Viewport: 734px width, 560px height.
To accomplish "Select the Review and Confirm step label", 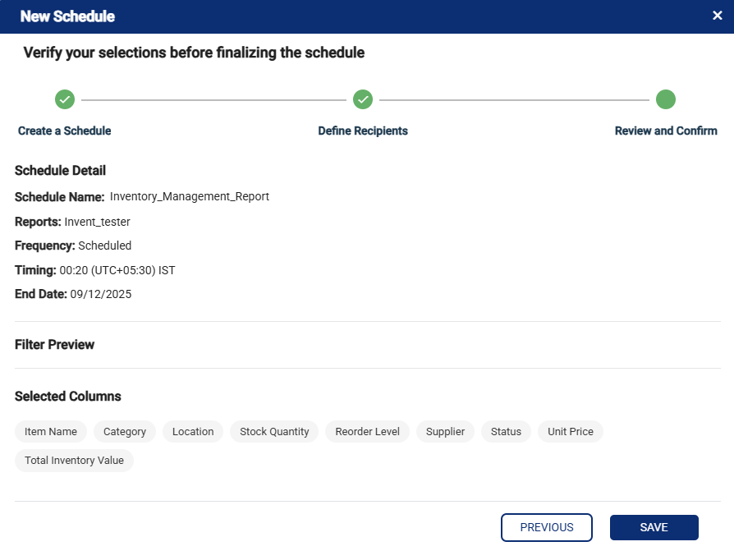I will (x=666, y=131).
